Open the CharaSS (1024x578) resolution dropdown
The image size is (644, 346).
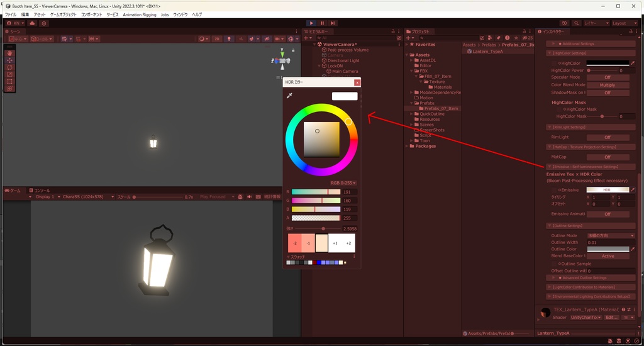pos(88,197)
